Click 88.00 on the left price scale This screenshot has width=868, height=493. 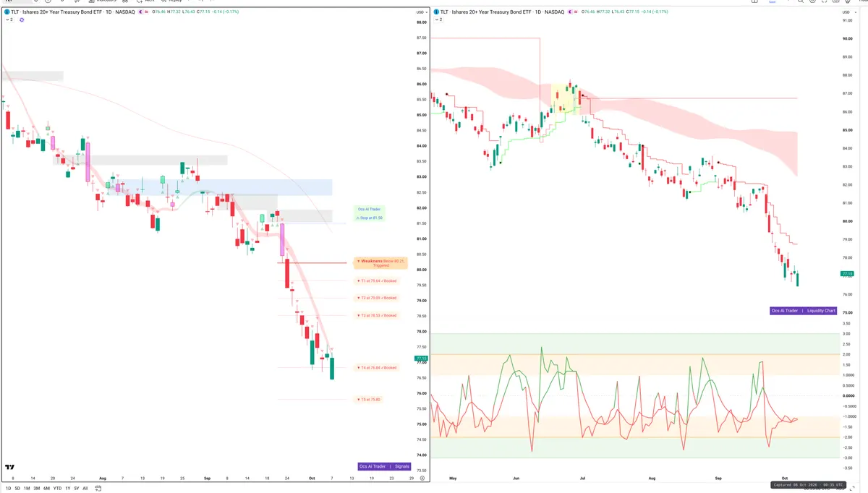pos(421,22)
